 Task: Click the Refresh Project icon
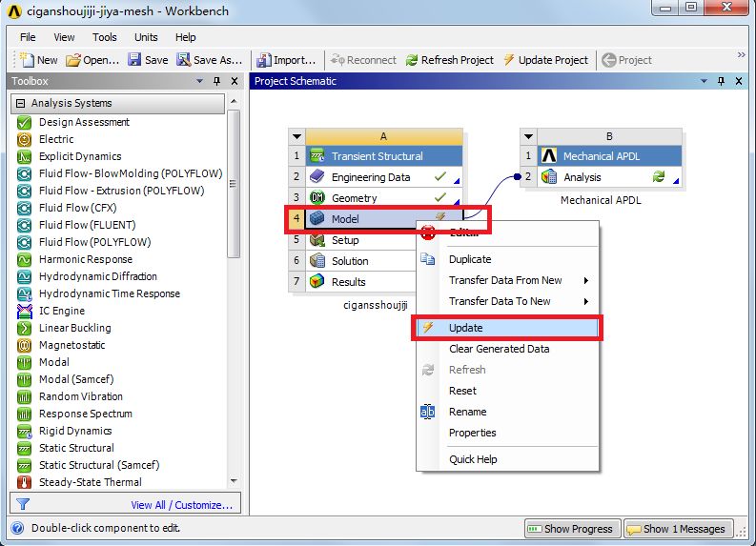412,60
